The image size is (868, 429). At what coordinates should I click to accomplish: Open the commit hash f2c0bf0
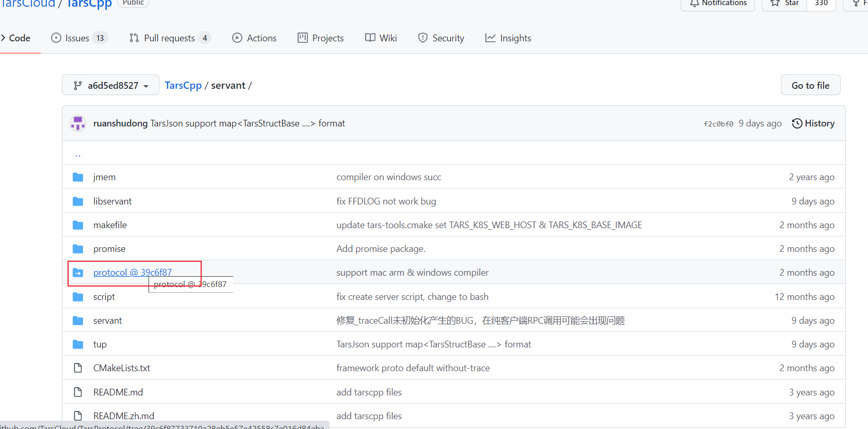tap(718, 124)
